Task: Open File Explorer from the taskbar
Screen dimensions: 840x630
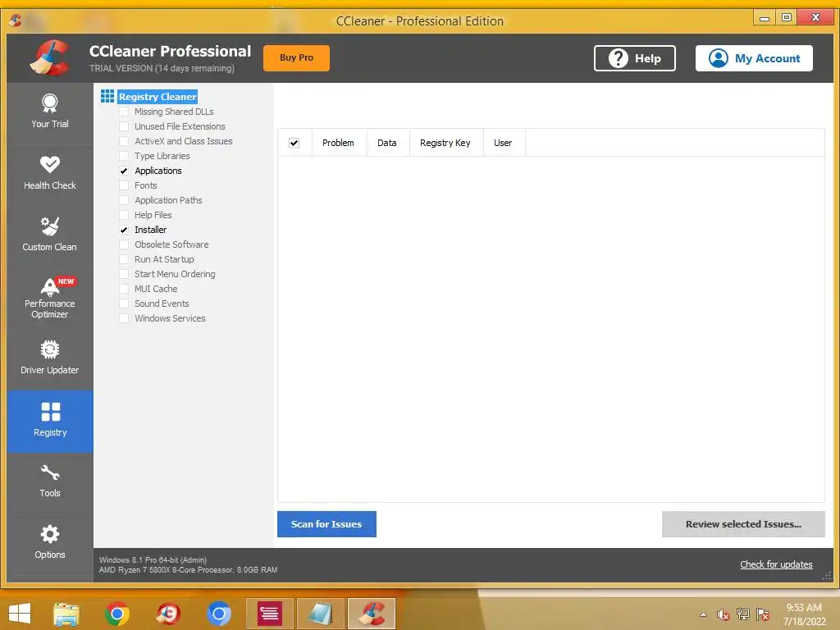Action: (x=66, y=614)
